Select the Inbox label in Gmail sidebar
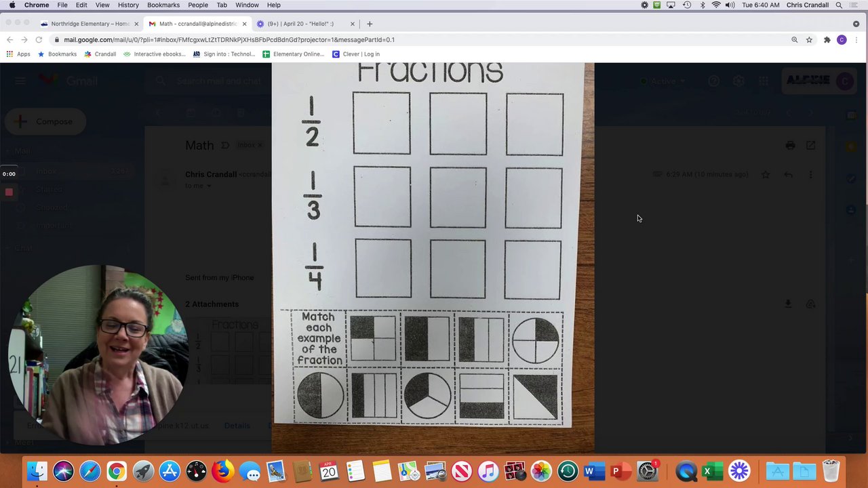 tap(46, 171)
